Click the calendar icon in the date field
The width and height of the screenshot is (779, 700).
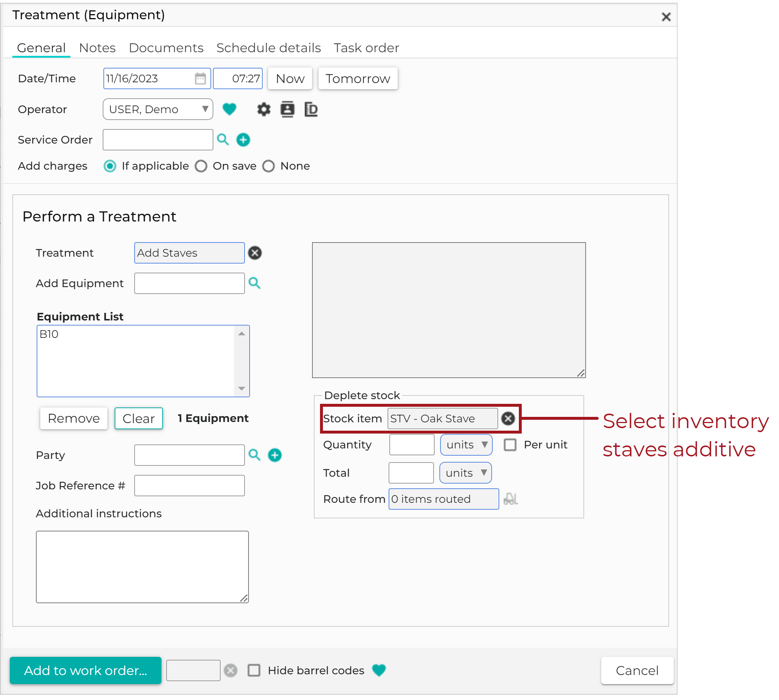pyautogui.click(x=200, y=78)
